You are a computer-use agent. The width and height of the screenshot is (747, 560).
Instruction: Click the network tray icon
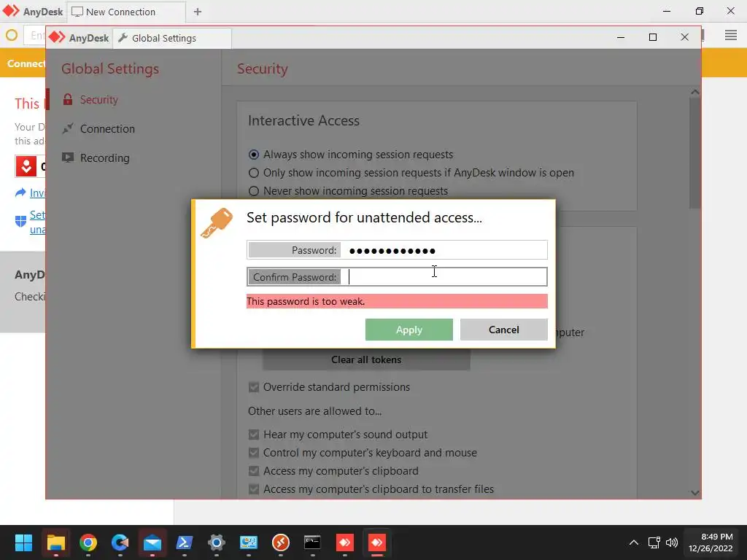point(654,542)
